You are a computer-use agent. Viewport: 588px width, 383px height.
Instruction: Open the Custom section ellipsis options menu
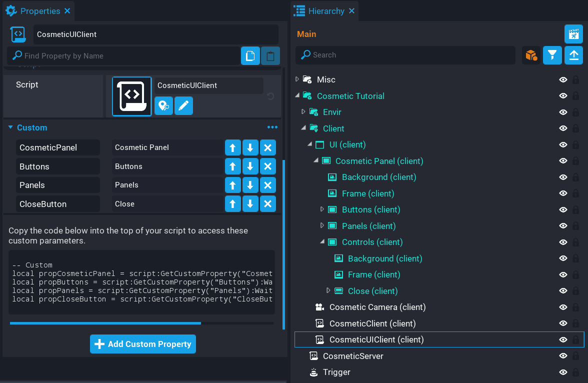272,127
